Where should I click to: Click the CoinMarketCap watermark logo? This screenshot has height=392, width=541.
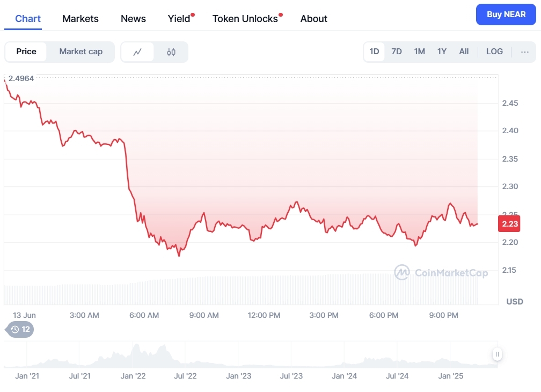441,273
